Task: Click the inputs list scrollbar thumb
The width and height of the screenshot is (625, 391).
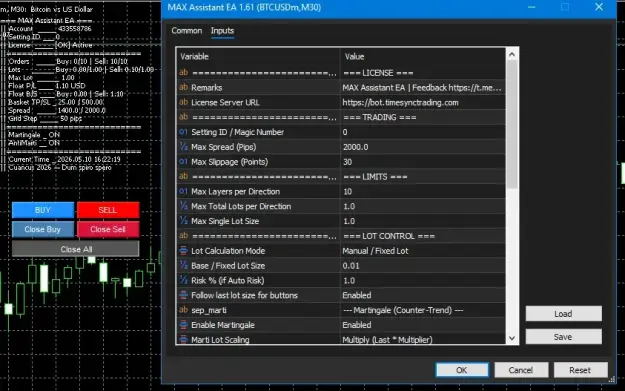Action: pos(512,124)
